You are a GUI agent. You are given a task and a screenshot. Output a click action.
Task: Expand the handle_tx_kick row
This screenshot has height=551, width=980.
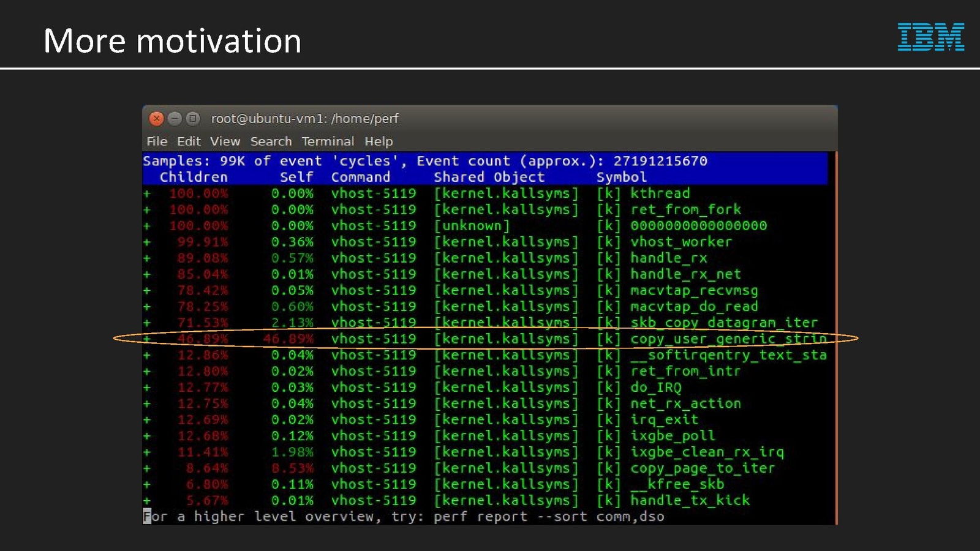pos(147,500)
